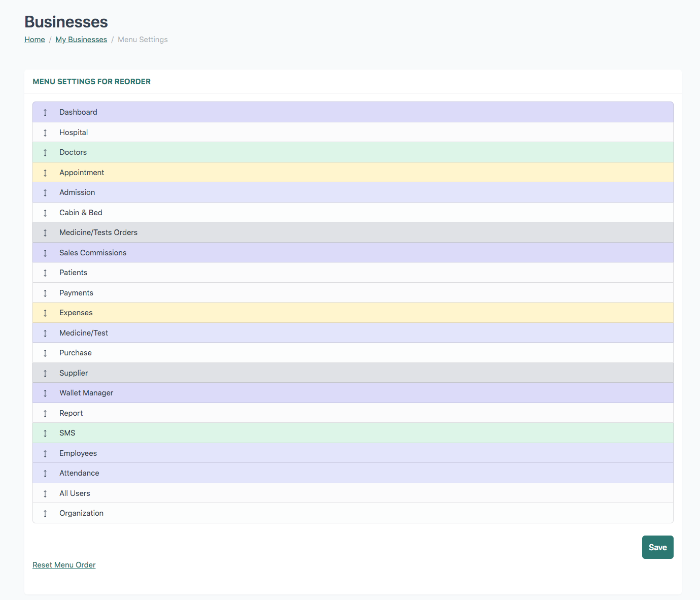Image resolution: width=700 pixels, height=600 pixels.
Task: Click the drag handle icon beside Dashboard
Action: (x=45, y=112)
